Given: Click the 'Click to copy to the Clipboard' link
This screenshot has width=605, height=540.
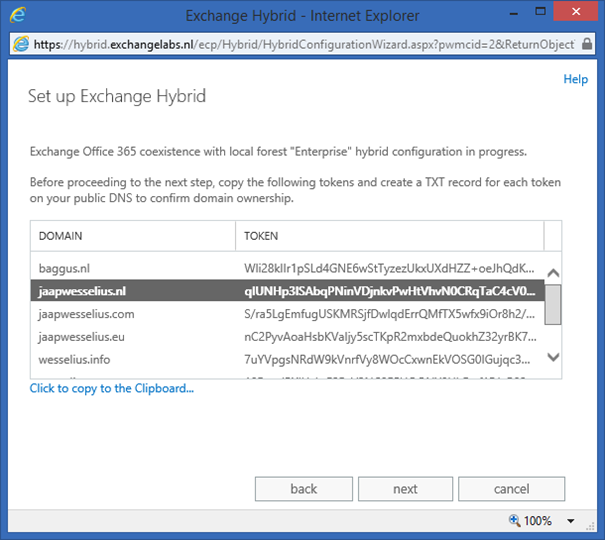Looking at the screenshot, I should 112,388.
